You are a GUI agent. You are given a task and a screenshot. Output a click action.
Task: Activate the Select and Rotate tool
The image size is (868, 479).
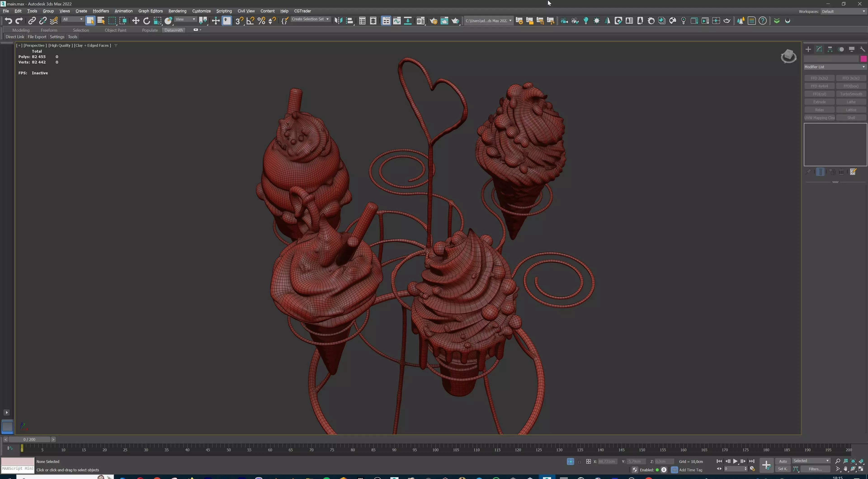pyautogui.click(x=146, y=21)
